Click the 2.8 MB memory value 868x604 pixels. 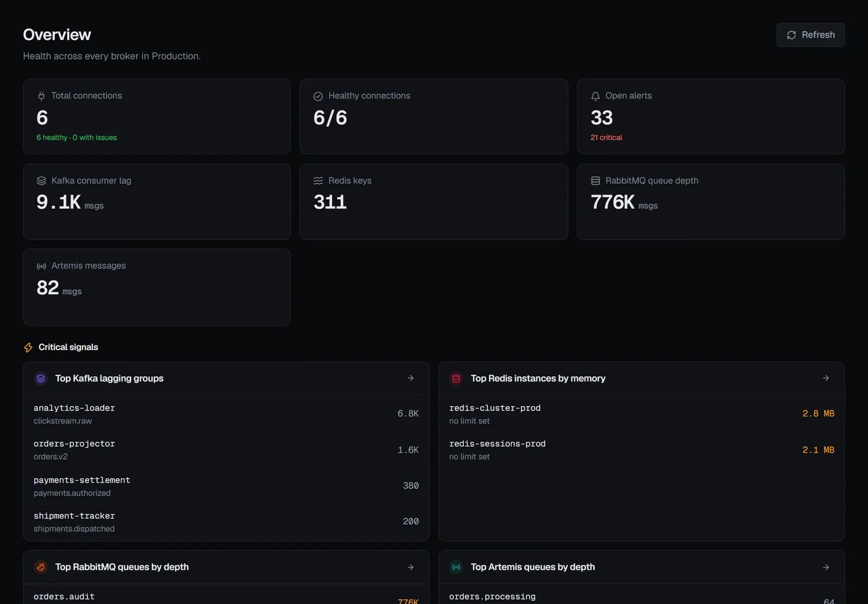[818, 414]
